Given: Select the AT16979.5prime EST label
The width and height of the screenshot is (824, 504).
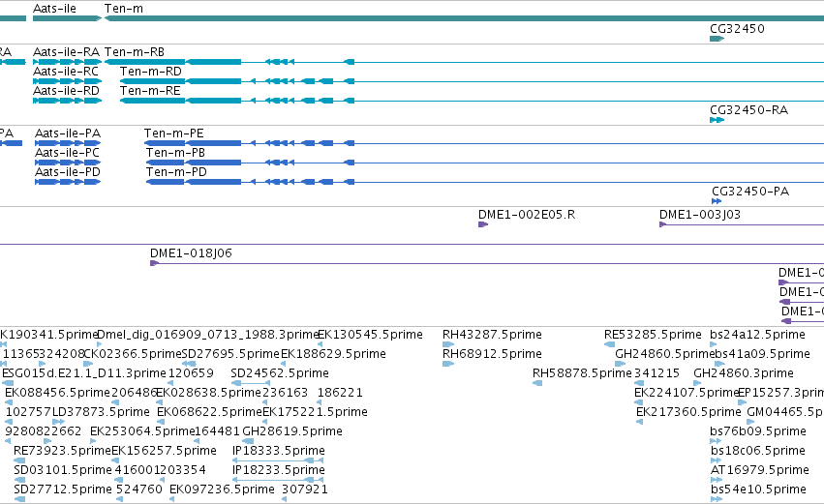Looking at the screenshot, I should click(759, 470).
